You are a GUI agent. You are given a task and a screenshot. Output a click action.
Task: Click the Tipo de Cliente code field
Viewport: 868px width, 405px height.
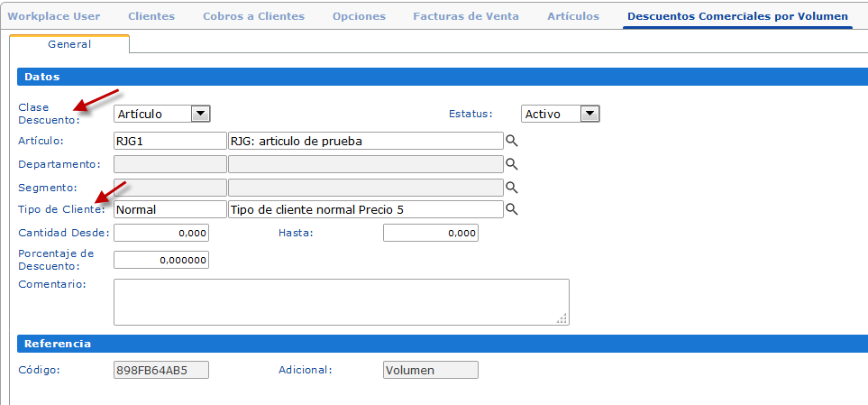169,209
